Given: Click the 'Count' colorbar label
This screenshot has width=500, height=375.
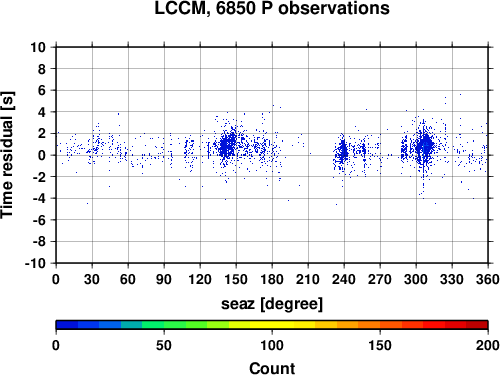Looking at the screenshot, I should point(272,368).
